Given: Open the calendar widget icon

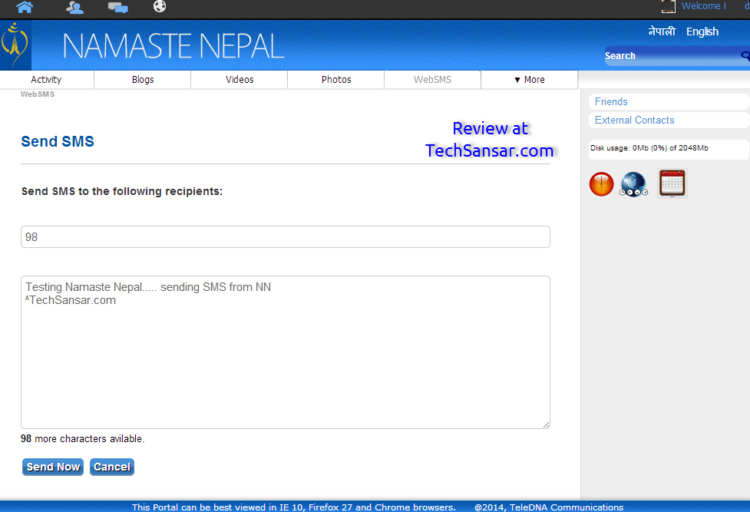Looking at the screenshot, I should [672, 183].
